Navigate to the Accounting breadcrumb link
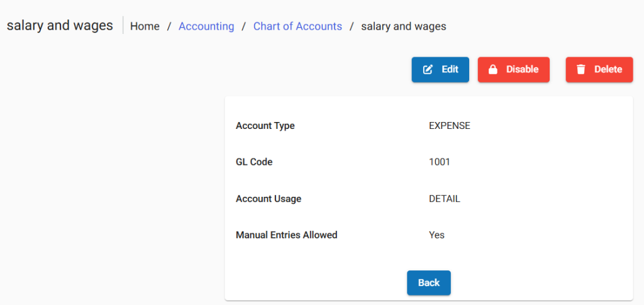Image resolution: width=644 pixels, height=305 pixels. coord(206,26)
